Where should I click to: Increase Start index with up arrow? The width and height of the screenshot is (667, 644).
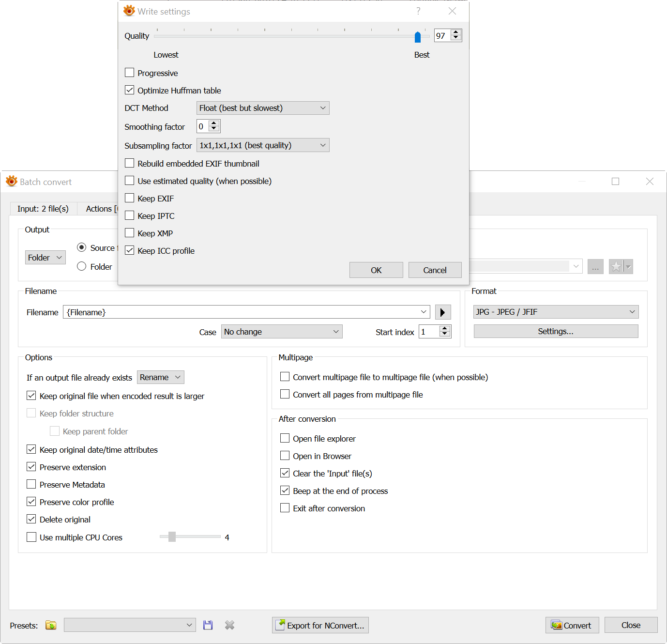(445, 328)
